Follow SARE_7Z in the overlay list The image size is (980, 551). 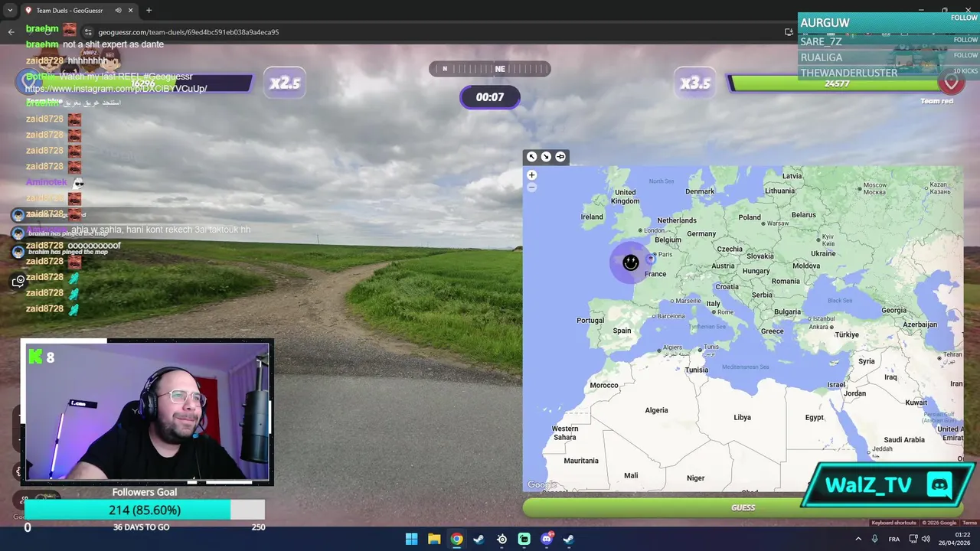965,40
